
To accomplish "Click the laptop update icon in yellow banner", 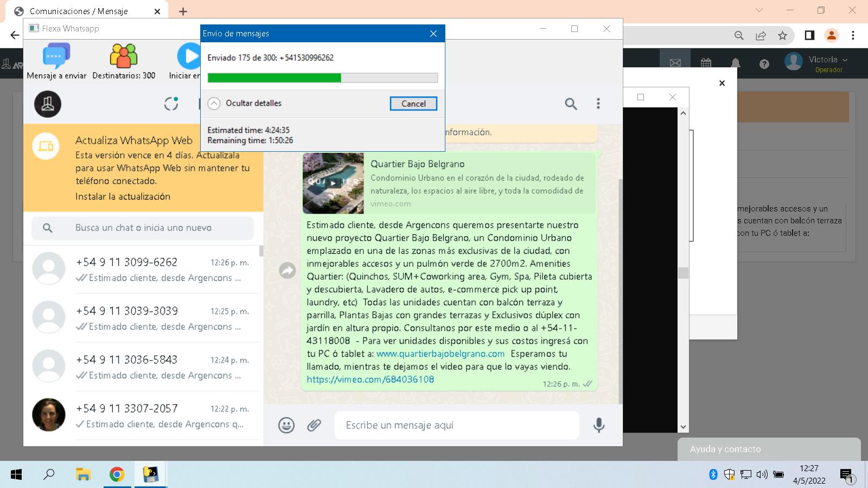I will coord(46,146).
